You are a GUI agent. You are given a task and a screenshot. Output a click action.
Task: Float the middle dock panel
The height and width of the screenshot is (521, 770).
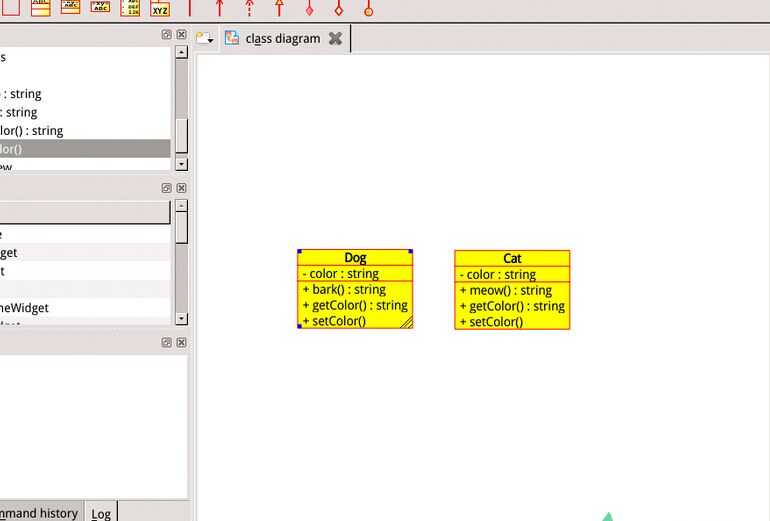166,188
